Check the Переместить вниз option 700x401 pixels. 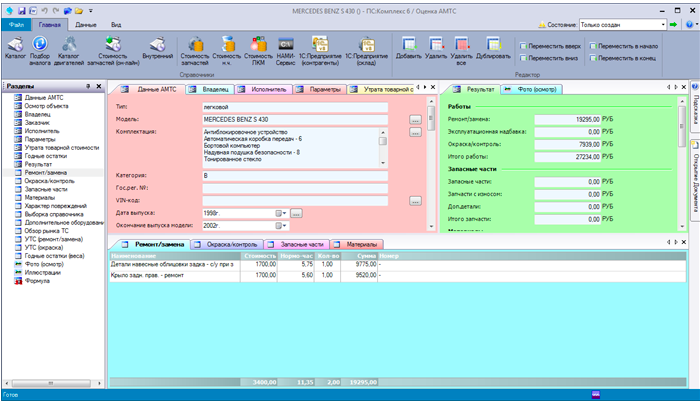tap(523, 59)
